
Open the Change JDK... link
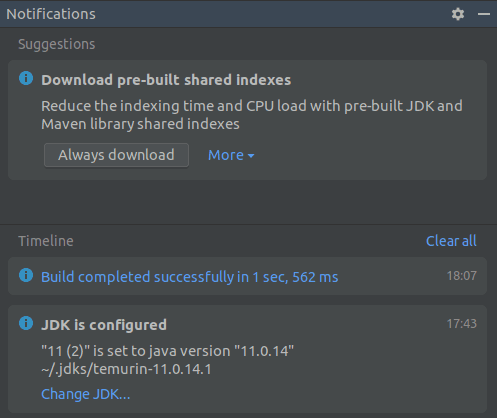pos(86,394)
